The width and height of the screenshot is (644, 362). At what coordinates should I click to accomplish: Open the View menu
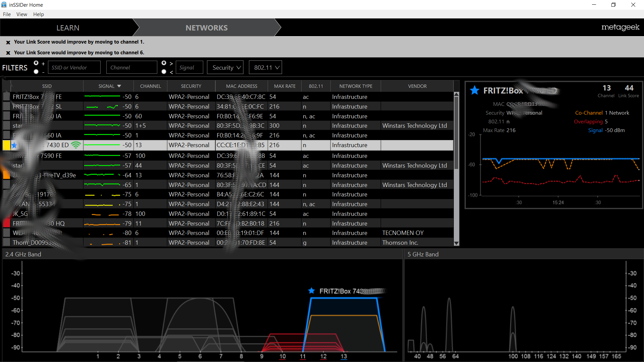click(21, 14)
